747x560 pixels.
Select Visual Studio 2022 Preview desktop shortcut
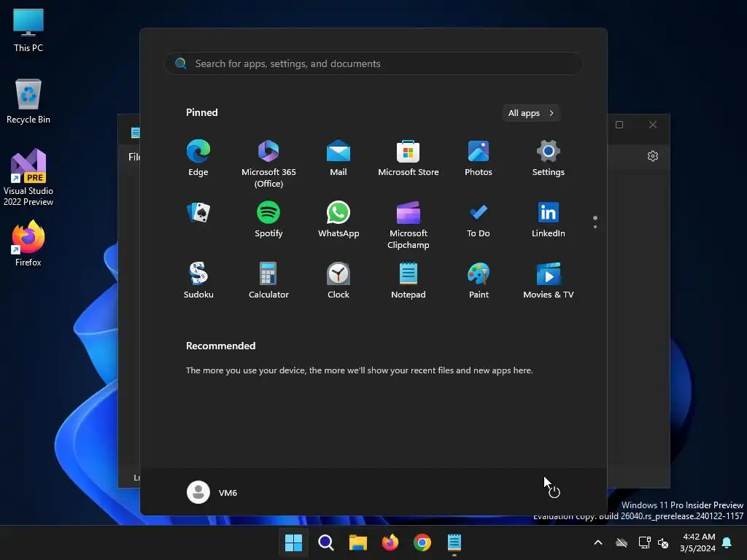pyautogui.click(x=28, y=177)
